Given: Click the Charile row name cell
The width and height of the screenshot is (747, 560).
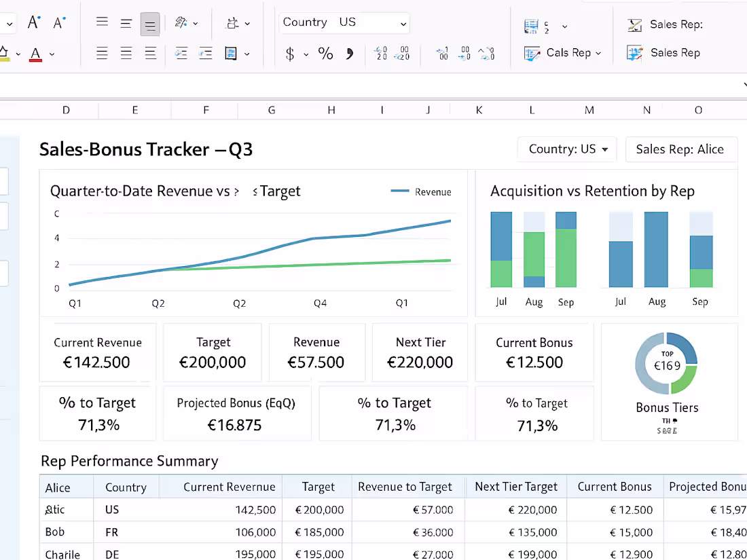Looking at the screenshot, I should click(x=67, y=553).
